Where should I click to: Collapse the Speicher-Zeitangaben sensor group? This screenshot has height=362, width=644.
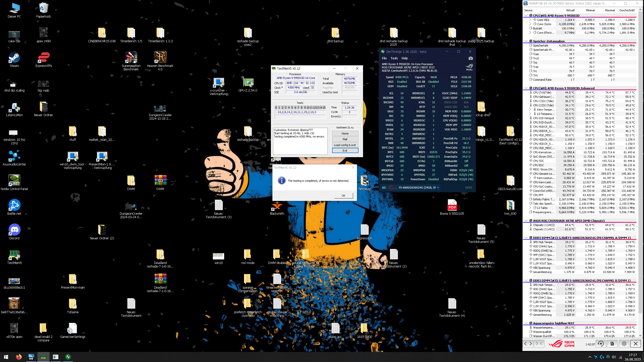[526, 41]
